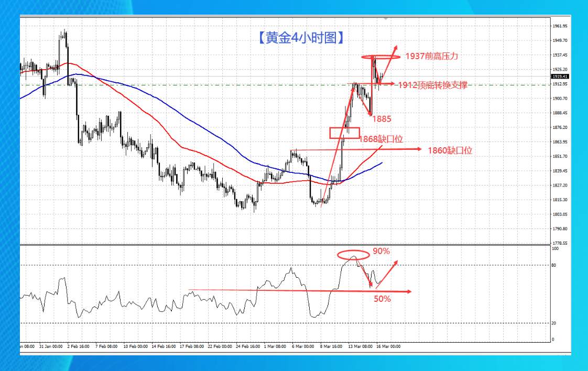Viewport: 588px width, 371px height.
Task: Click the 90% indicator annotation
Action: 381,251
